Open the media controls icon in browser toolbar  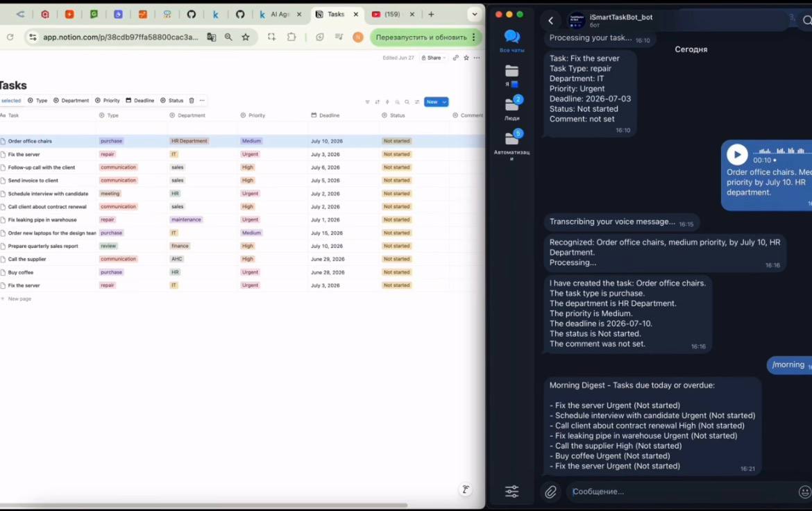click(339, 37)
